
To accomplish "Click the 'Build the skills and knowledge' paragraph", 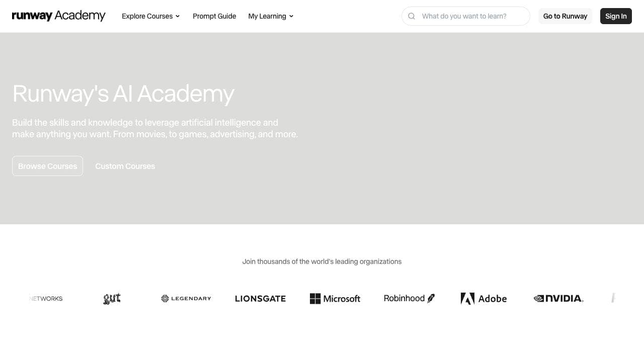I will click(155, 128).
